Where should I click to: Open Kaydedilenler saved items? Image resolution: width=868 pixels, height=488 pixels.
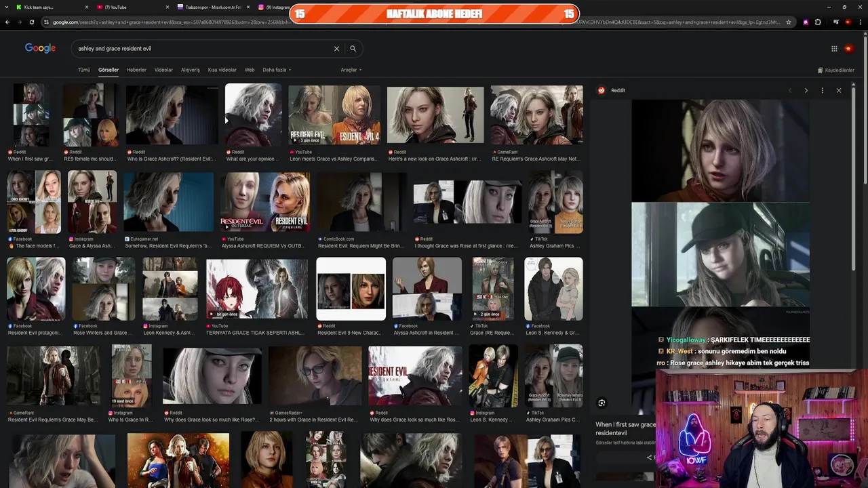[836, 70]
